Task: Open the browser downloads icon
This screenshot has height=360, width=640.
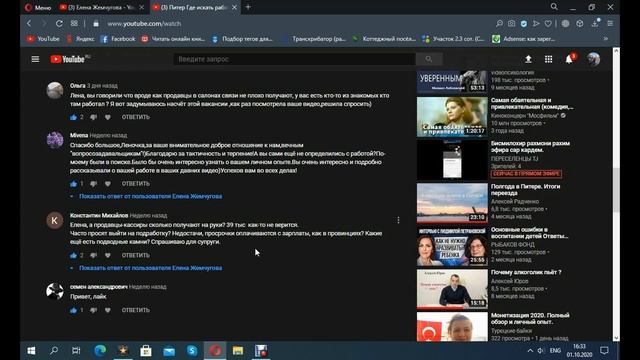Action: coord(596,24)
